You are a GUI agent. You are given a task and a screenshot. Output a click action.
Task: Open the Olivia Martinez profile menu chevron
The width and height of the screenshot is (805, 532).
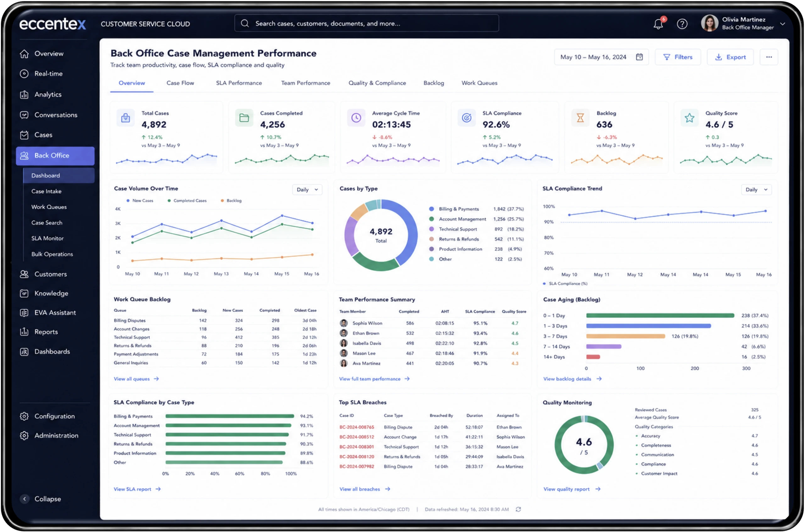click(x=783, y=24)
